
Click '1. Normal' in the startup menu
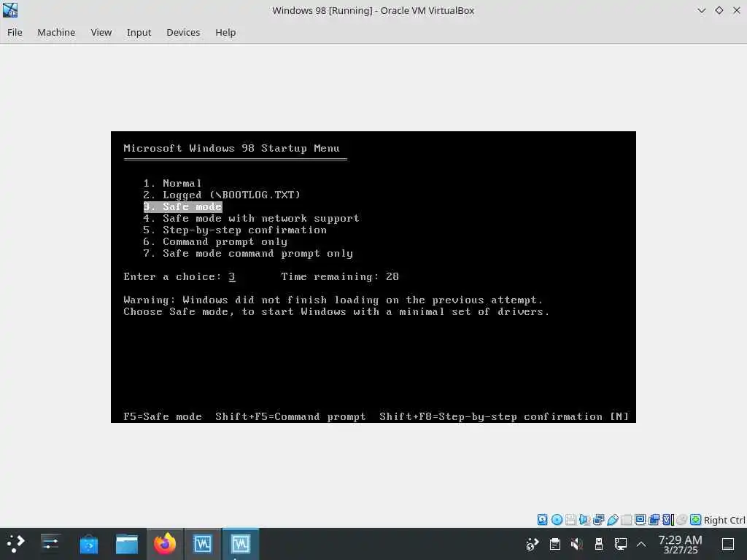click(x=172, y=183)
